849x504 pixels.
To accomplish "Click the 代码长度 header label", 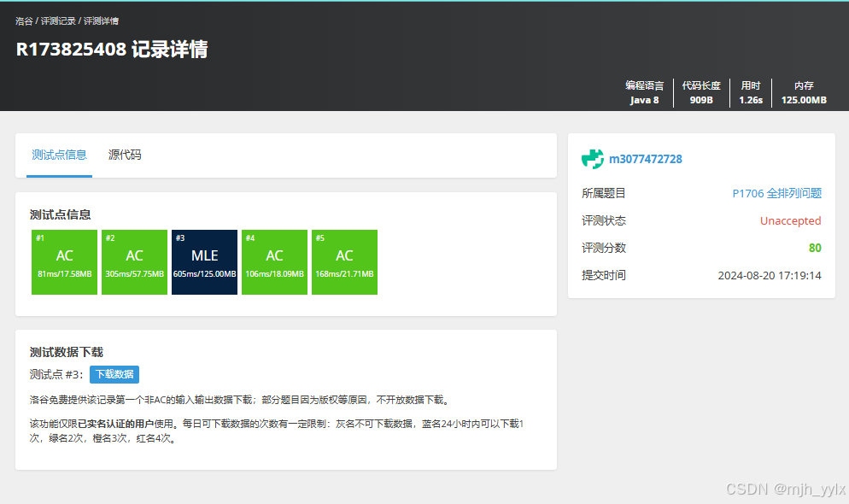I will tap(701, 85).
